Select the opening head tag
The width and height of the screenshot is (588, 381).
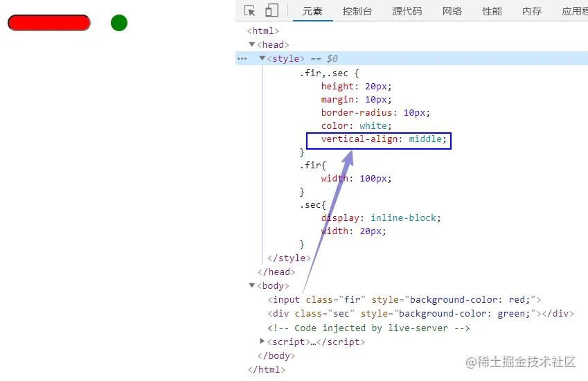coord(274,44)
